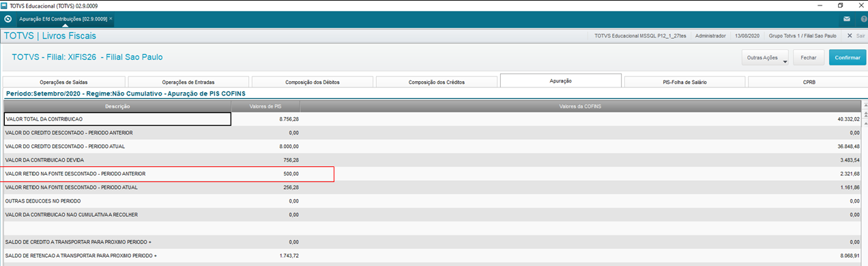Switch to PIS-Folha de Salário tab
Viewport: 868px width, 266px height.
pyautogui.click(x=684, y=82)
